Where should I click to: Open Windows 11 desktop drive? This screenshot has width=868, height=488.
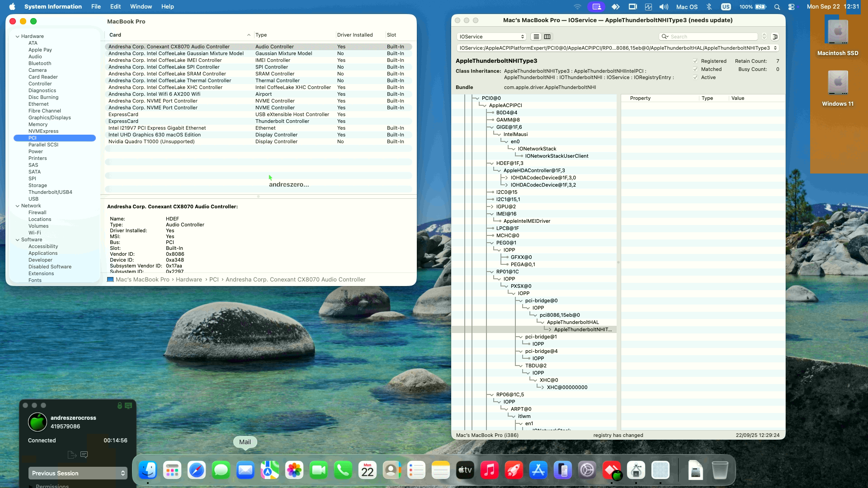tap(838, 88)
